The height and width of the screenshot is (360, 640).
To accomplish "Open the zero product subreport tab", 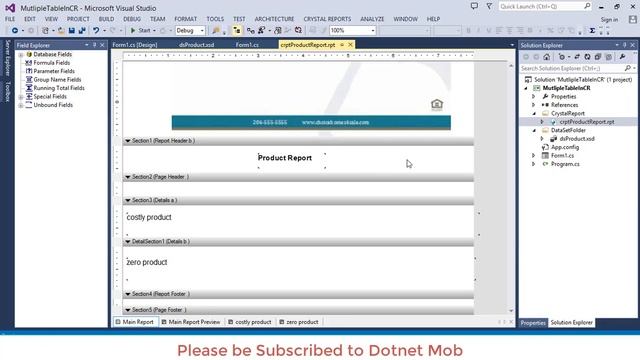I will (298, 322).
